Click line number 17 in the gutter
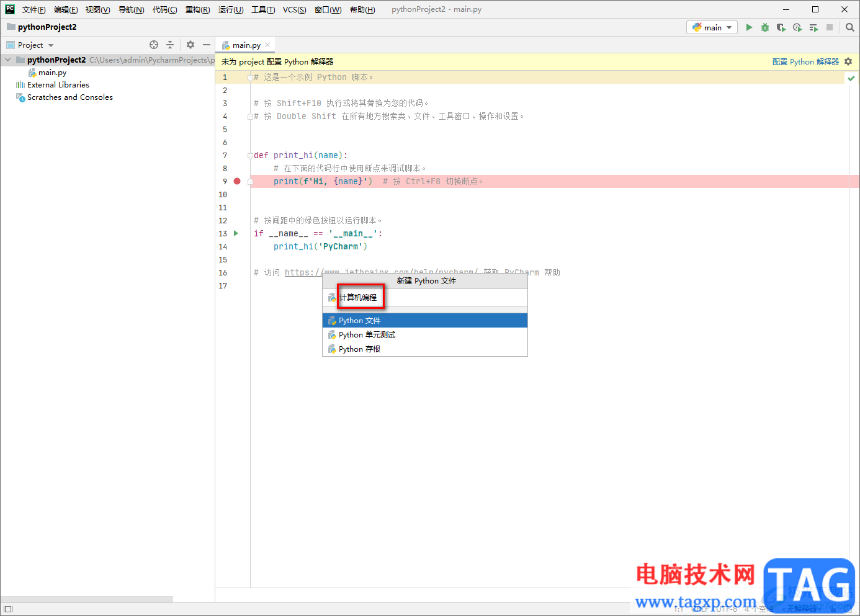 point(223,285)
